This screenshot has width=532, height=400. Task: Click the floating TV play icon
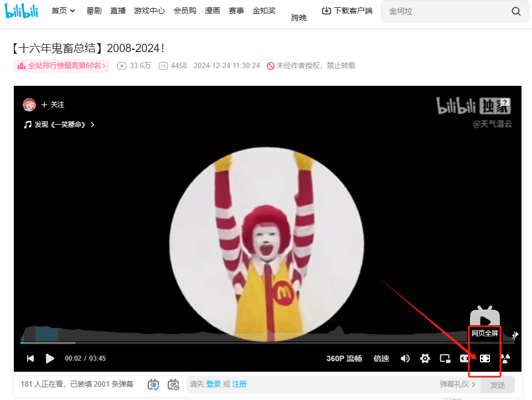(485, 316)
